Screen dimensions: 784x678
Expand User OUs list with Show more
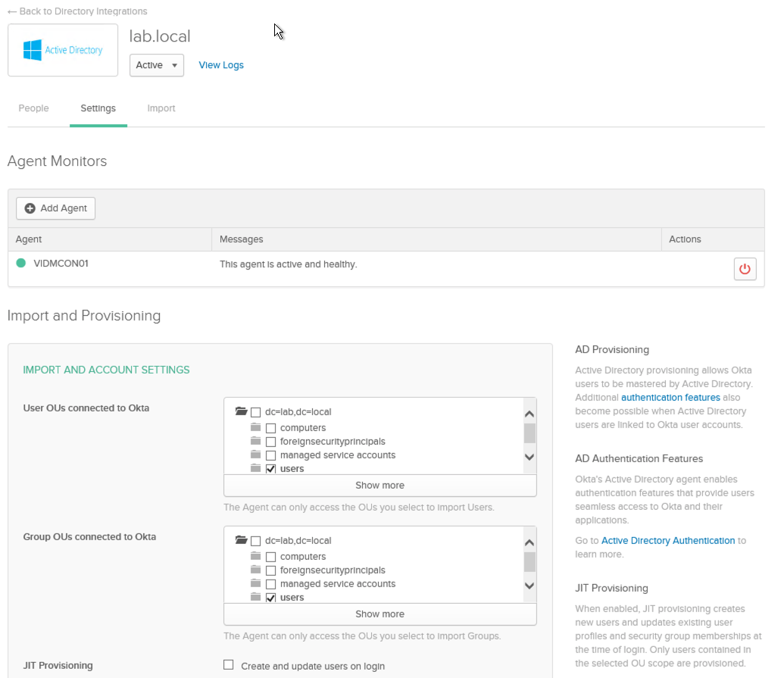pos(380,485)
